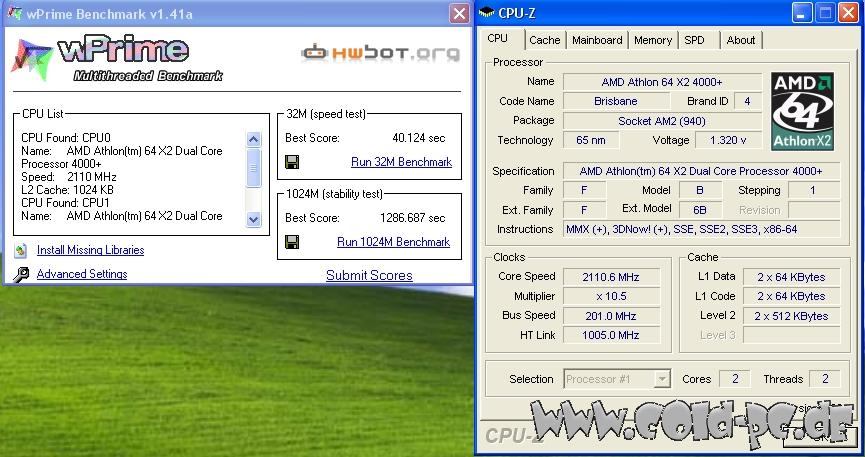Click the Multiplier value x 10.5
The width and height of the screenshot is (865, 457).
coord(611,296)
